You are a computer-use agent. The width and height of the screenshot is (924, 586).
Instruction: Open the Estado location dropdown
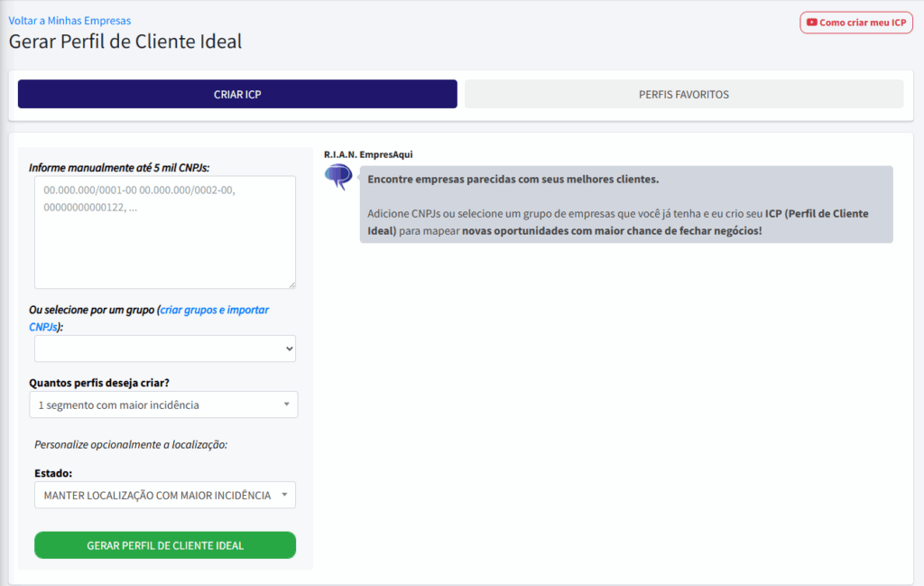[x=165, y=495]
